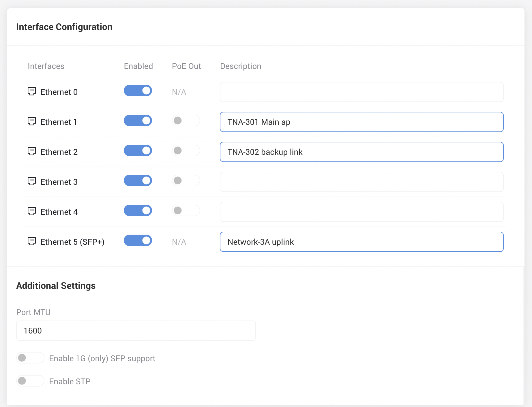The image size is (532, 407).
Task: Disable the Ethernet 0 interface toggle
Action: pos(138,91)
